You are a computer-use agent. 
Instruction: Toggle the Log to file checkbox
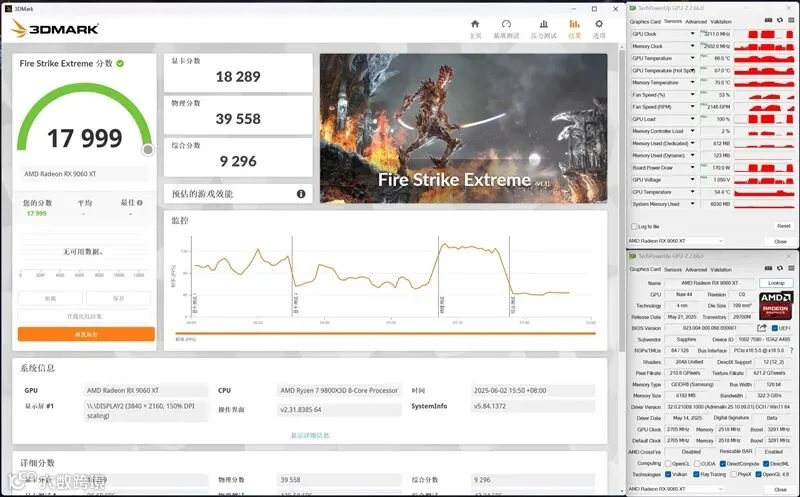pyautogui.click(x=634, y=226)
